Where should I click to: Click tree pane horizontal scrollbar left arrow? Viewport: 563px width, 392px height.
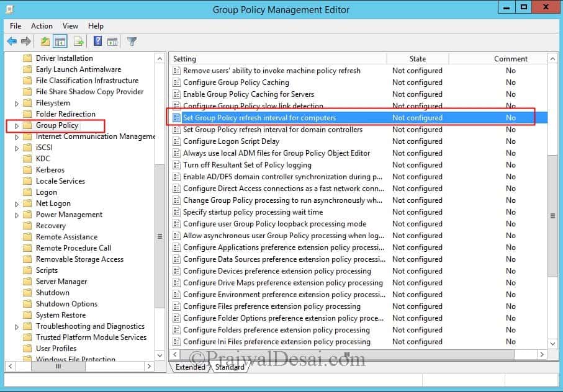coord(11,366)
